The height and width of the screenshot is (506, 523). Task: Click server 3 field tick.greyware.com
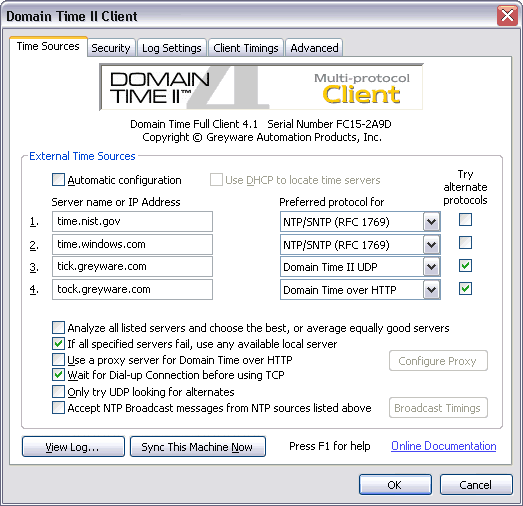[132, 267]
